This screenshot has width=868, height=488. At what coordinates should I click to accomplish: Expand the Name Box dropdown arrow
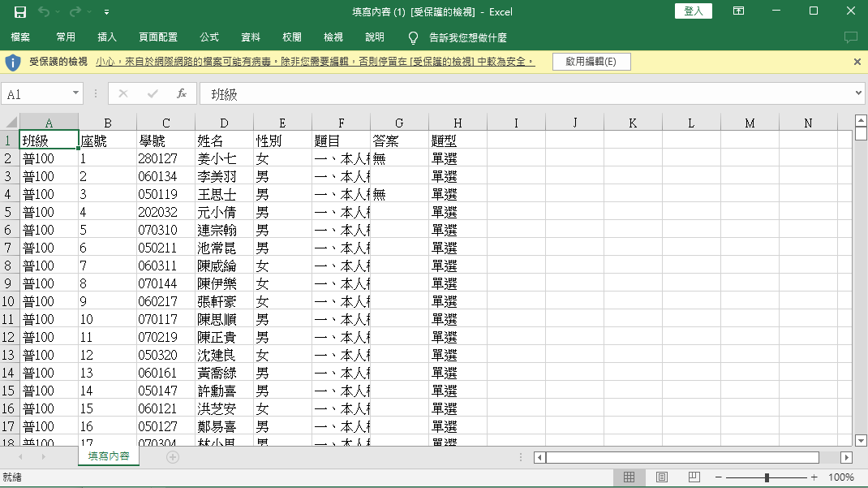click(75, 93)
